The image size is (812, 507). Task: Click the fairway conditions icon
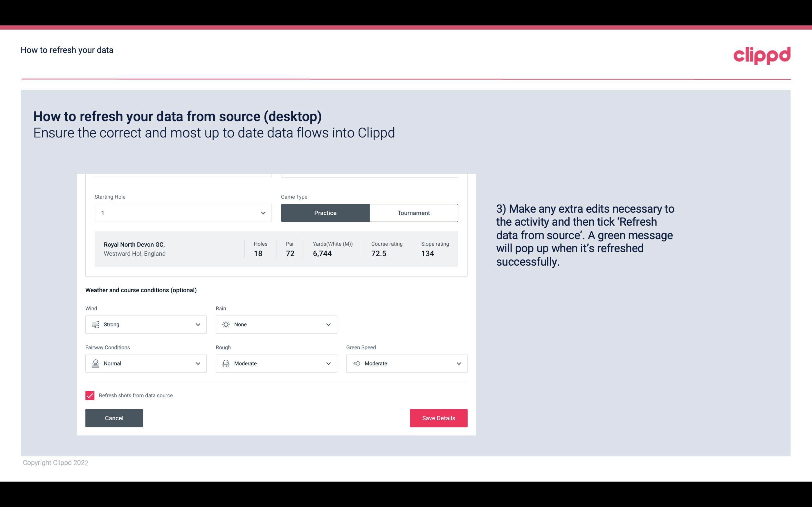pos(95,363)
